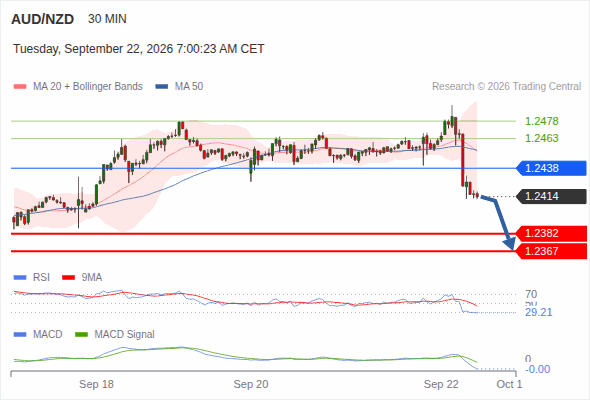Click the black 1.2414 current price tag
Screen dimensions: 590x400
pos(551,196)
